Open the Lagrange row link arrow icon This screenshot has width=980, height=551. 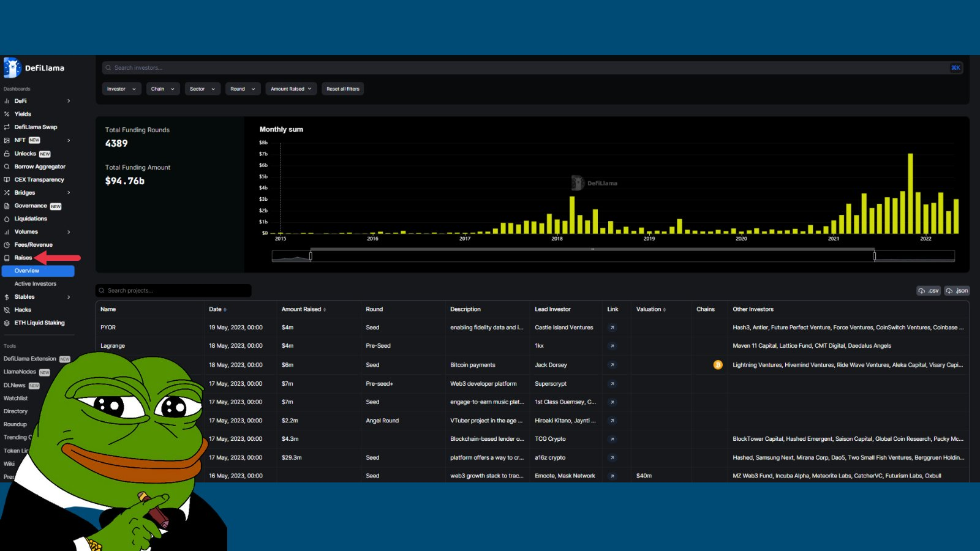pyautogui.click(x=612, y=346)
